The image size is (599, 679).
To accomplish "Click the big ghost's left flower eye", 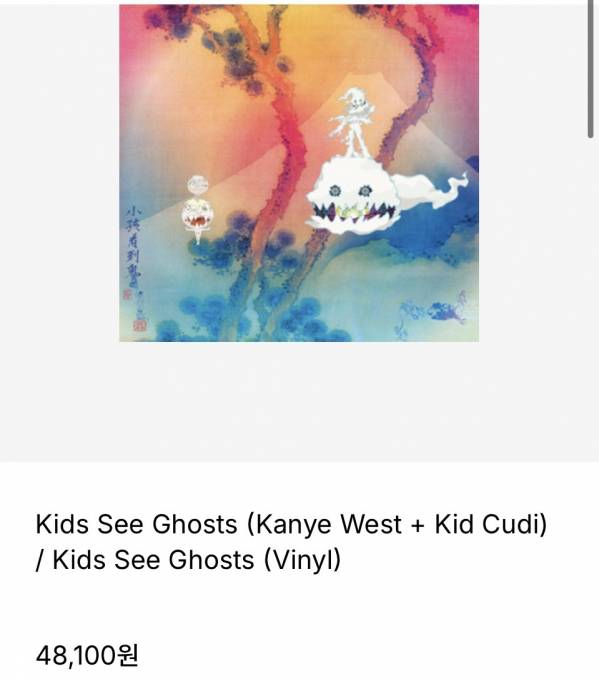I will click(x=335, y=191).
